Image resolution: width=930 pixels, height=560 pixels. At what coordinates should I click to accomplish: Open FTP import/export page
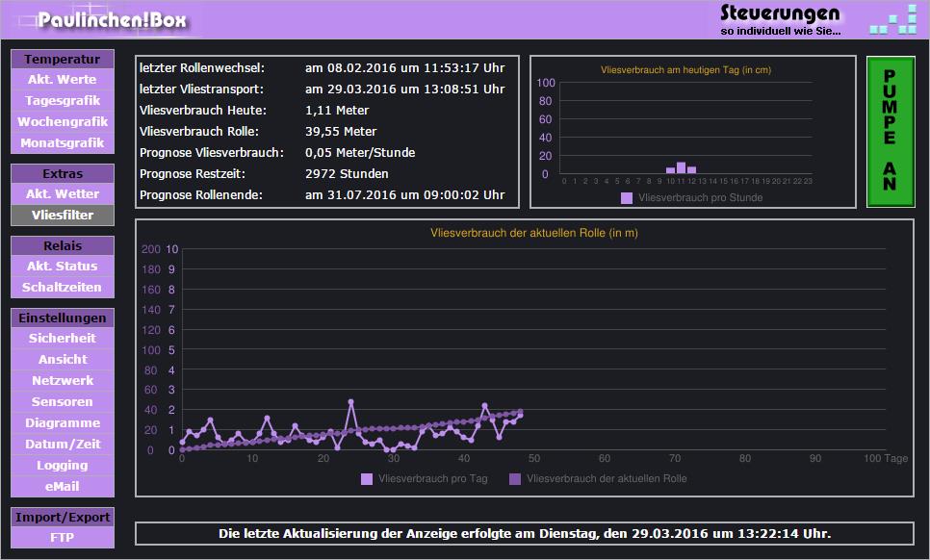[x=62, y=538]
